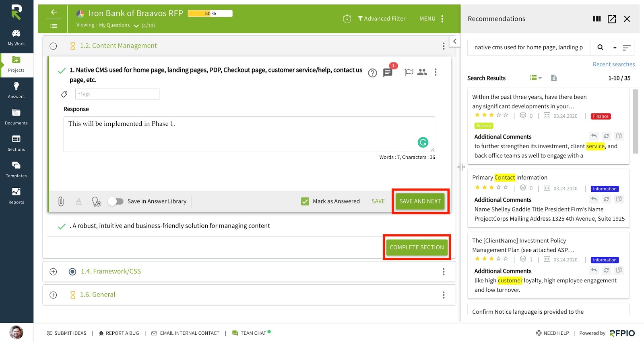The height and width of the screenshot is (342, 644).
Task: Attach a file with the paperclip icon
Action: click(61, 201)
